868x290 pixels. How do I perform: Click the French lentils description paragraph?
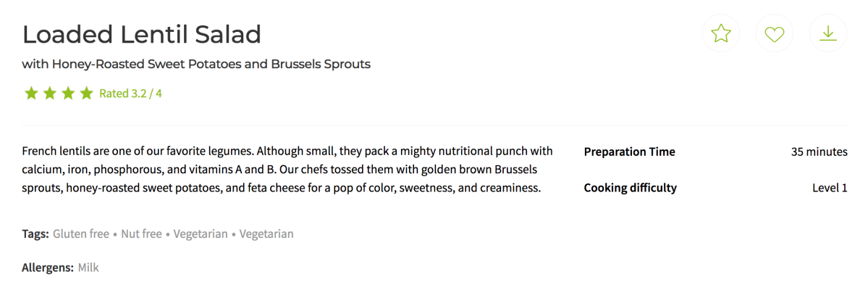287,170
